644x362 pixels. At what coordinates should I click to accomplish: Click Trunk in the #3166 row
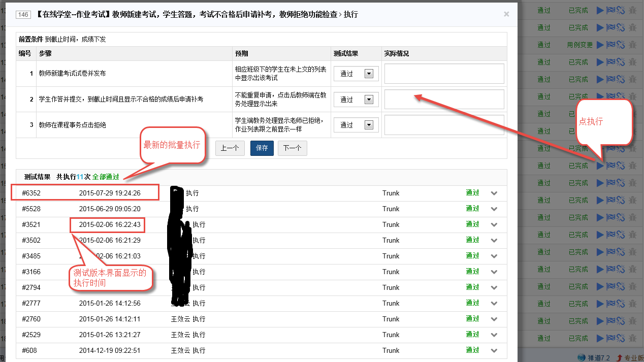point(391,272)
